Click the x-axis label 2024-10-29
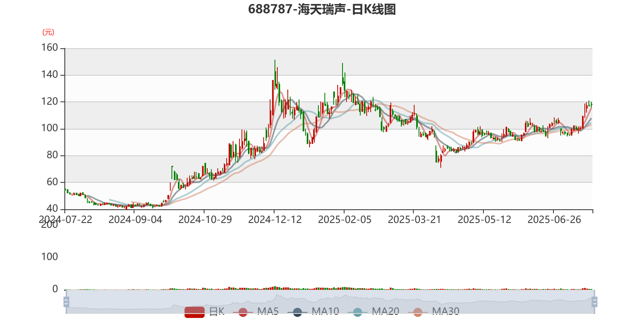This screenshot has height=322, width=644. pos(205,220)
